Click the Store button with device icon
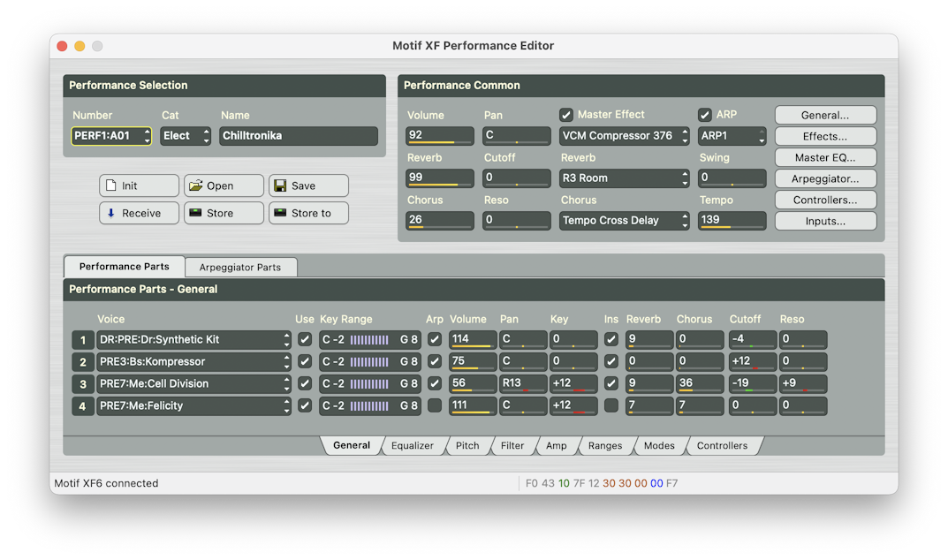 pyautogui.click(x=224, y=213)
